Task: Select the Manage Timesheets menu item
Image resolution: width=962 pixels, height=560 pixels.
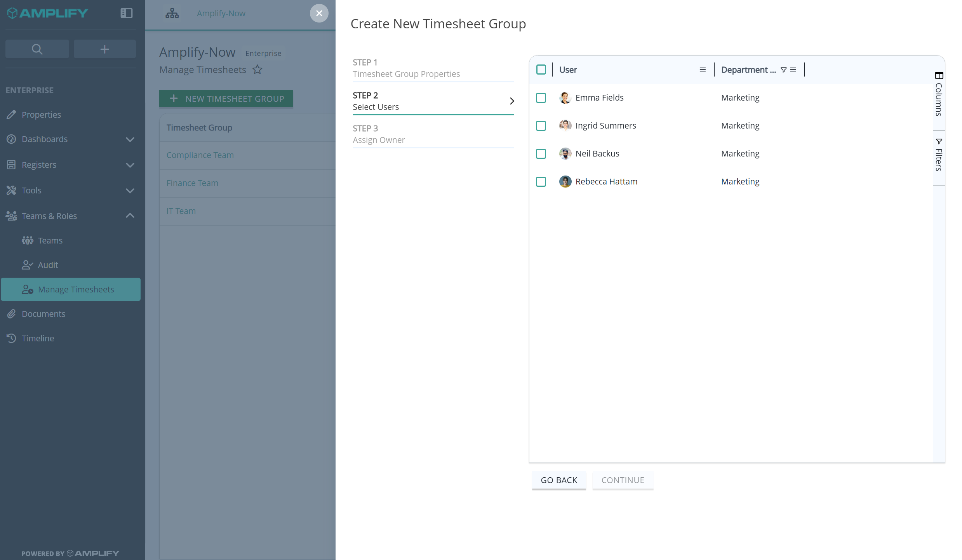Action: pos(70,289)
